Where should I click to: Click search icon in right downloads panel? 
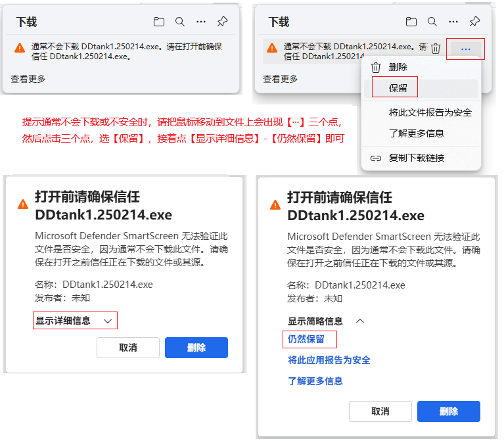tap(432, 22)
